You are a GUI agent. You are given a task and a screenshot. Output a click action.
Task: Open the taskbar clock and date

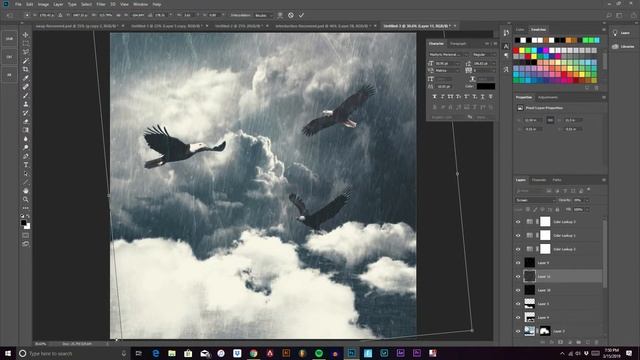[x=611, y=353]
